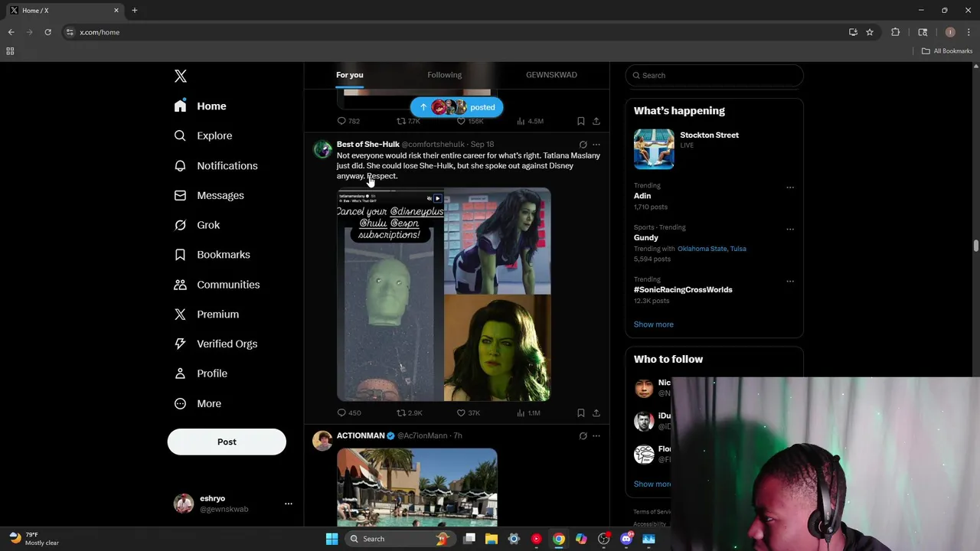Open Verified Orgs in the sidebar
This screenshot has height=551, width=980.
point(216,344)
